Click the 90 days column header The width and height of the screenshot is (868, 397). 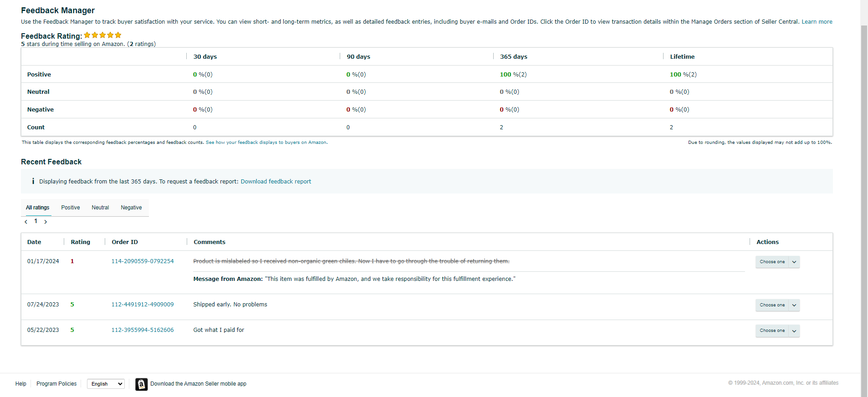point(358,57)
